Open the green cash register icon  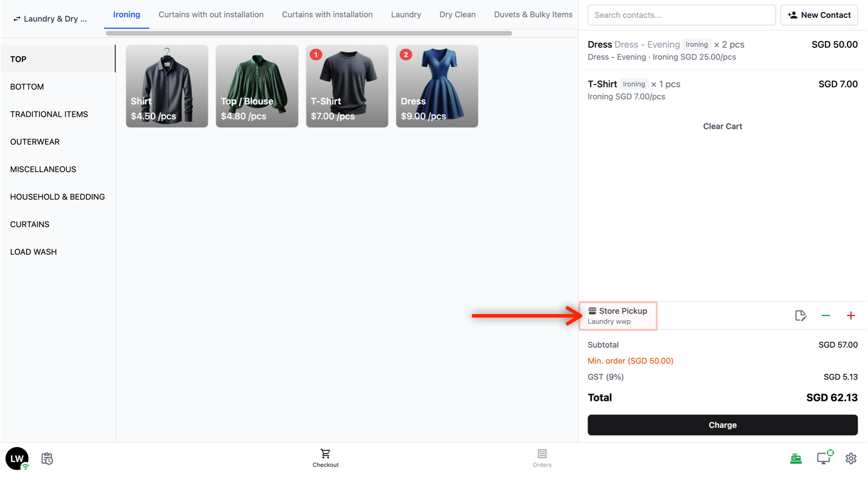click(796, 458)
